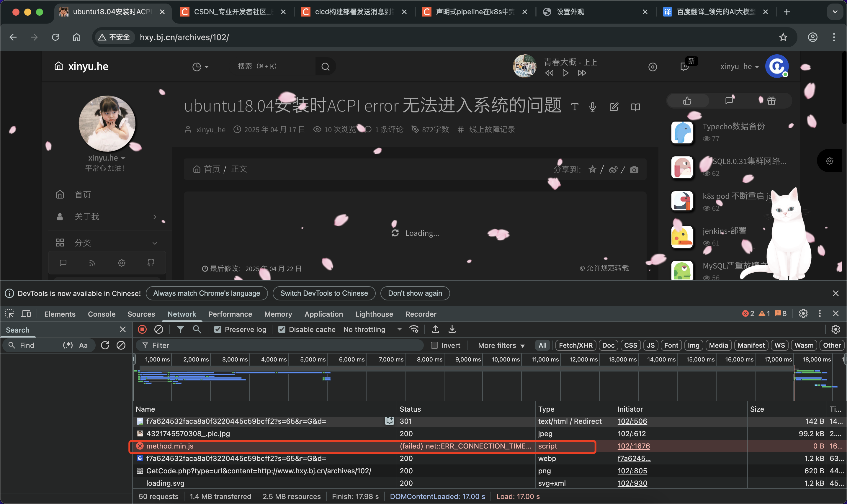Toggle the device toolbar icon
Screen dimensions: 847x504
tap(26, 313)
